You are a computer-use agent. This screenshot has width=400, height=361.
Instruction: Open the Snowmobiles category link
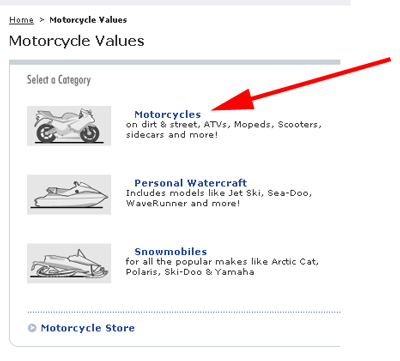pyautogui.click(x=171, y=252)
